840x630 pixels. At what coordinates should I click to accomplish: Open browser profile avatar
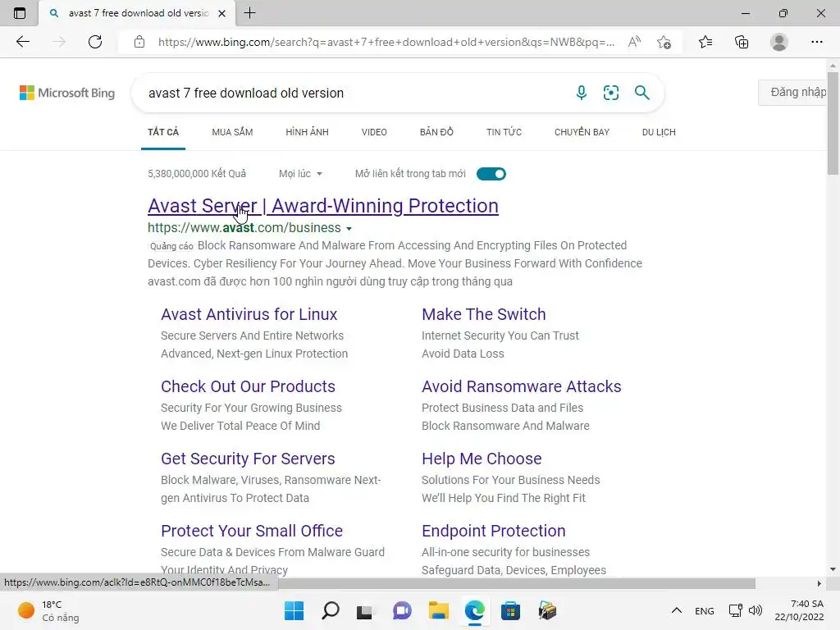click(x=779, y=42)
